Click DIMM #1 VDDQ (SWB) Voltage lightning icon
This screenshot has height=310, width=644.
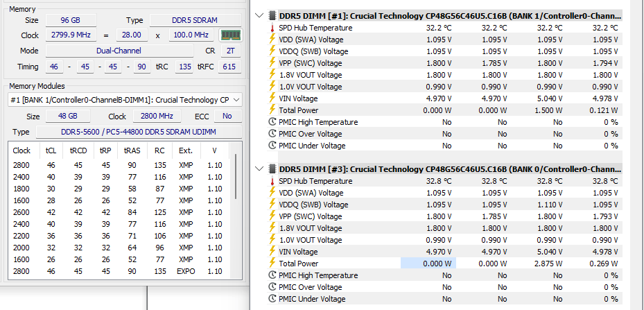tap(272, 51)
